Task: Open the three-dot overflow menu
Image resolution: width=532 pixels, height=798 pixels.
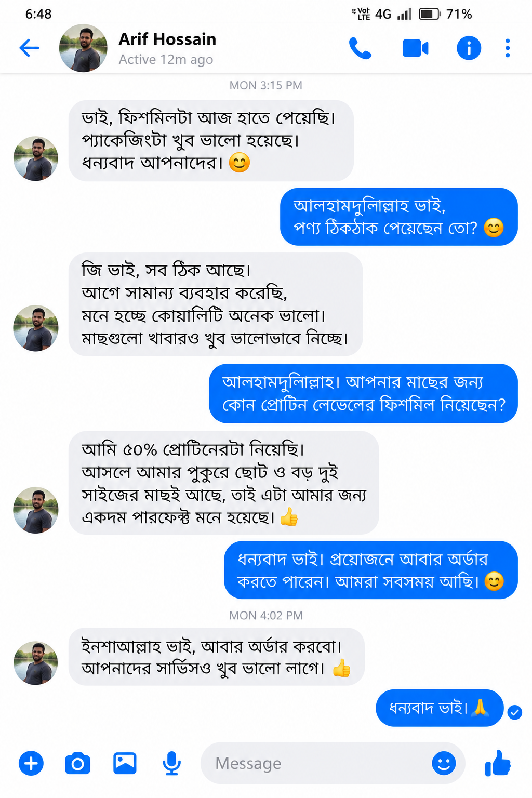Action: click(508, 48)
